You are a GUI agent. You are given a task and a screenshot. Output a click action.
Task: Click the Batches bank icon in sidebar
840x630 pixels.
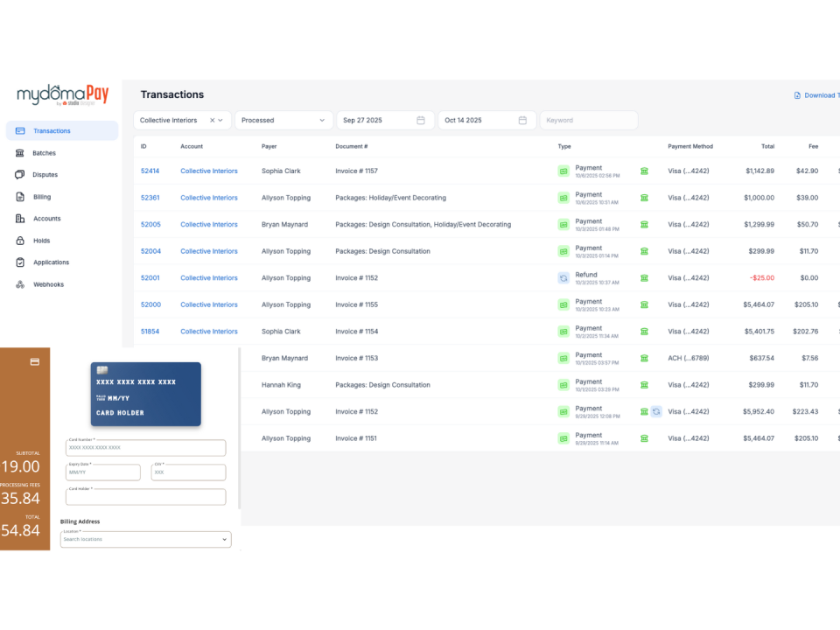tap(20, 153)
